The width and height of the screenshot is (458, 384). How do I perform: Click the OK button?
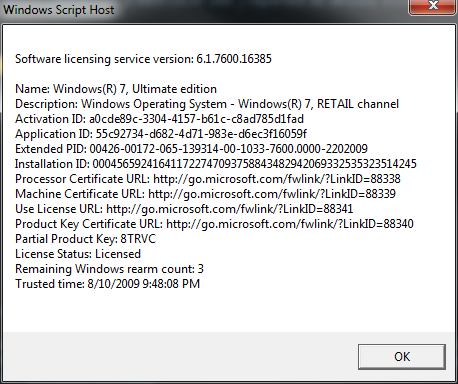tap(402, 357)
